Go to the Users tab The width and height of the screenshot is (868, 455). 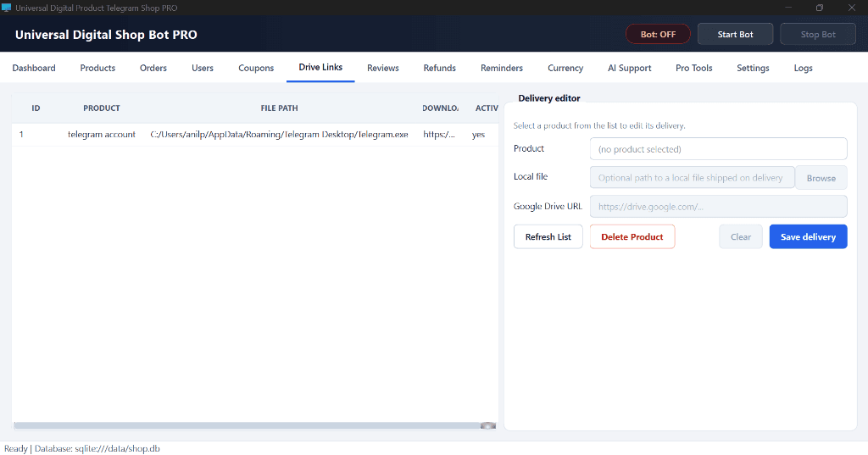[203, 68]
